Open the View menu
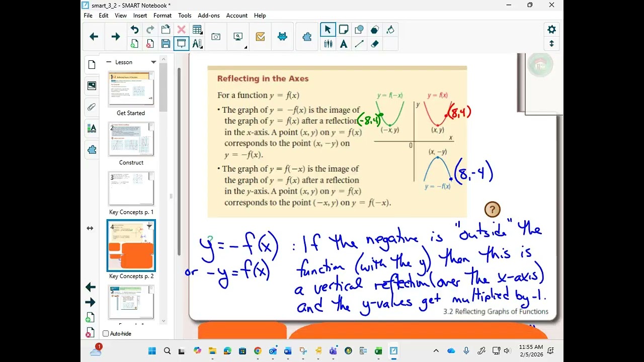Image resolution: width=644 pixels, height=362 pixels. point(121,16)
